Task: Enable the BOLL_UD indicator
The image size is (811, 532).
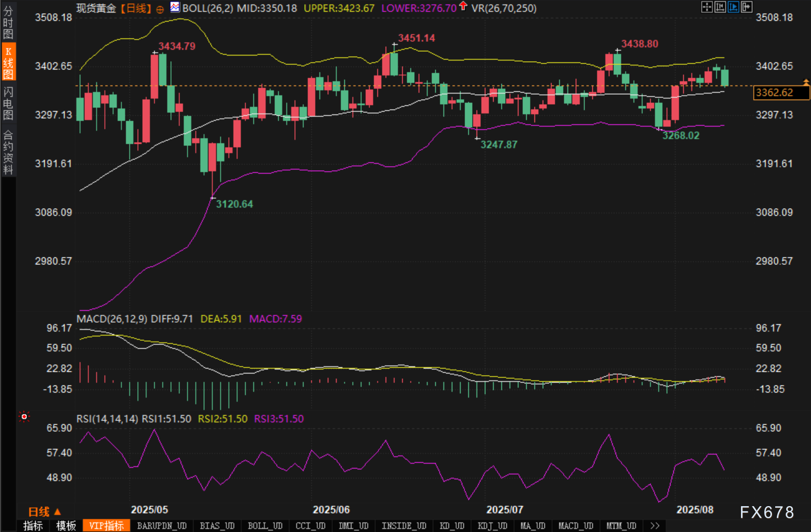Action: [x=265, y=526]
